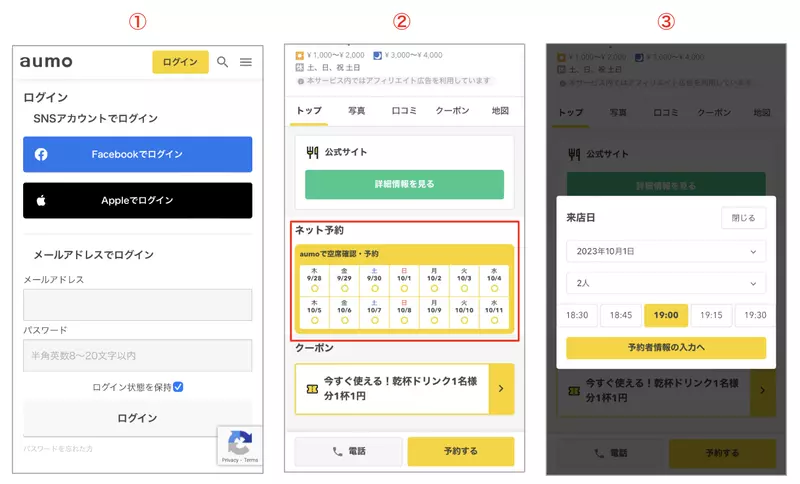Select the 19:15 time slot
Screen dimensions: 800x484
click(711, 315)
